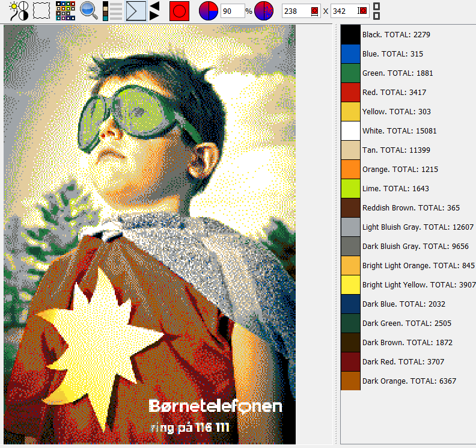The image size is (476, 448).
Task: Select the Orange color swatch
Action: pyautogui.click(x=350, y=169)
